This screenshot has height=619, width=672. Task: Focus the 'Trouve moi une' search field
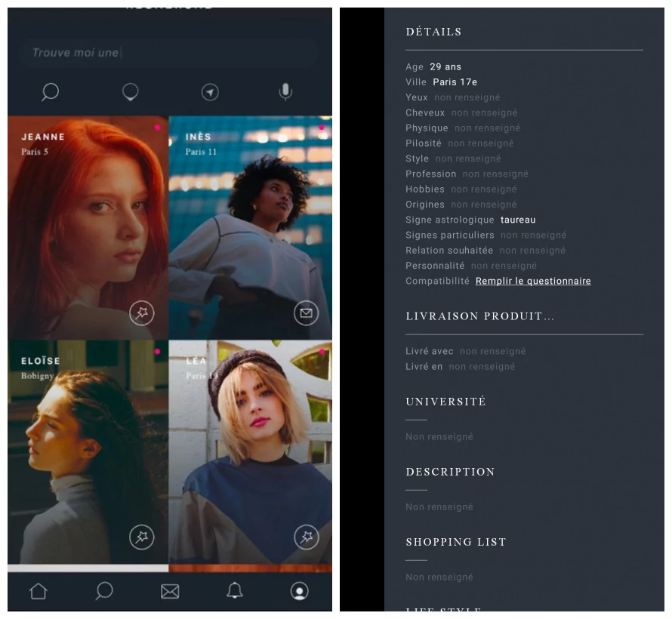pos(170,53)
